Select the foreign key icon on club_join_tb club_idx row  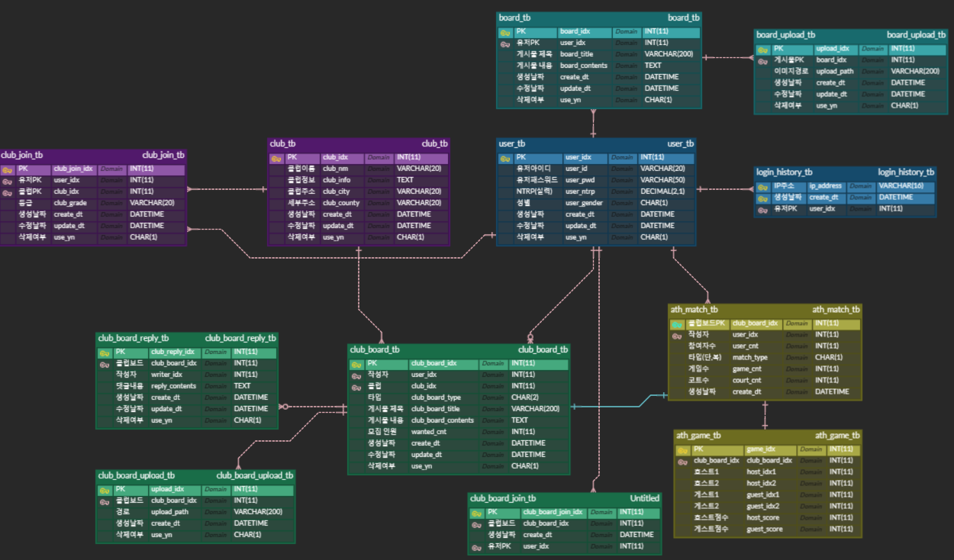click(8, 193)
